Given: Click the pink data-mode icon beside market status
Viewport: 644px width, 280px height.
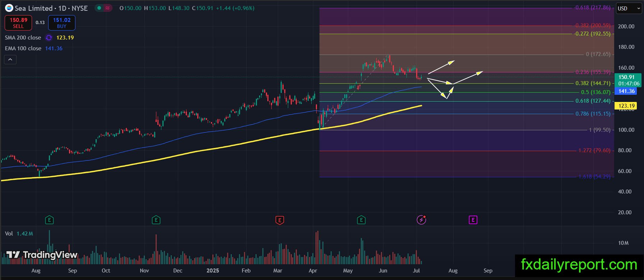Looking at the screenshot, I should point(107,8).
